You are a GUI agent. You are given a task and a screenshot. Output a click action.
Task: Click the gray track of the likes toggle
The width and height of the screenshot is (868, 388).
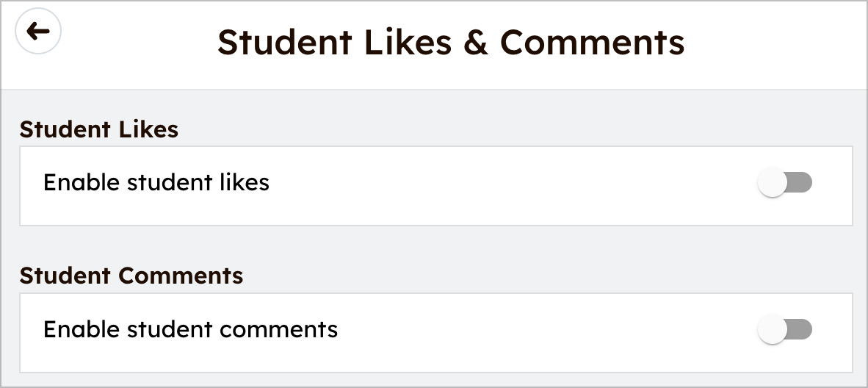tap(800, 183)
